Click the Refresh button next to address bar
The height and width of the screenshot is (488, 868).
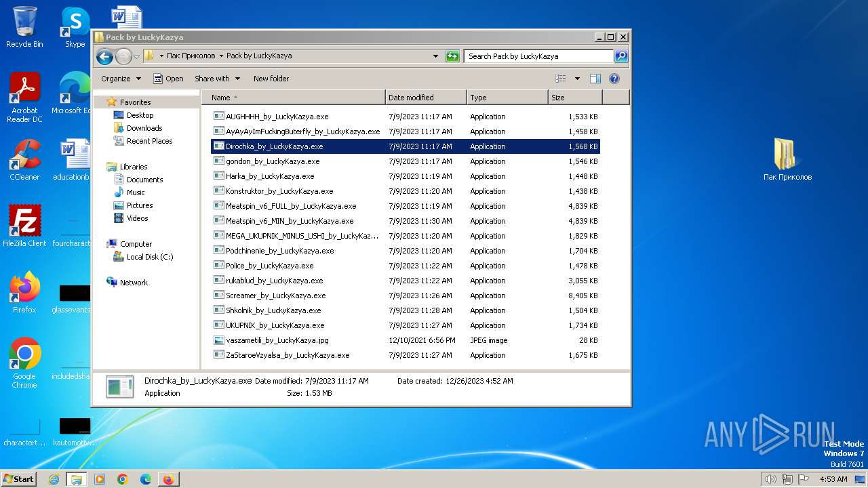pos(452,56)
